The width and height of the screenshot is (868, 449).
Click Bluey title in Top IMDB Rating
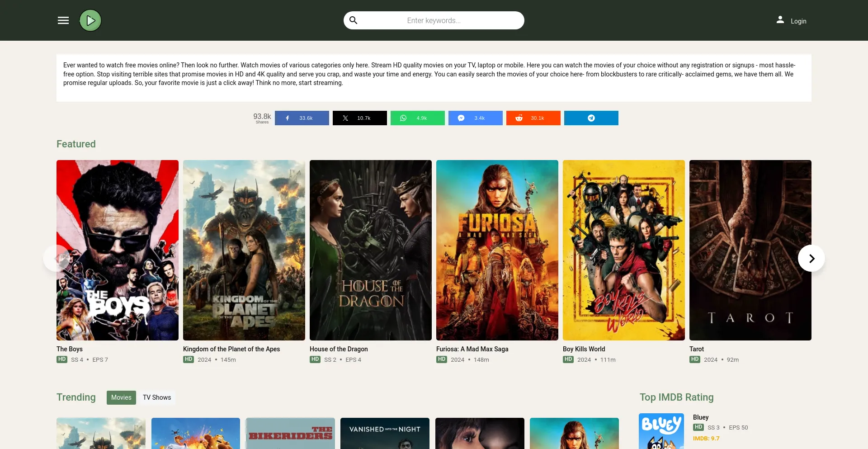click(x=701, y=417)
